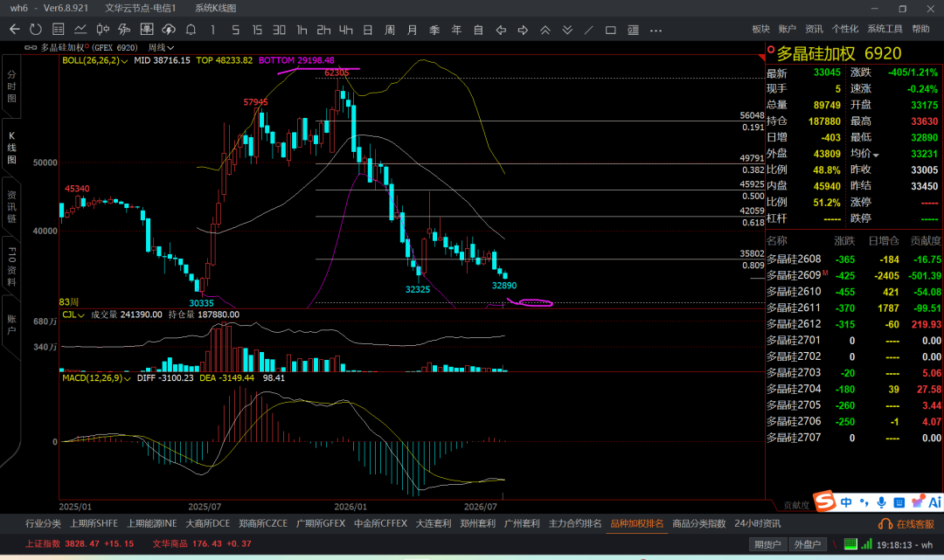The height and width of the screenshot is (560, 944).
Task: Click the signal strength bars icon
Action: 866,544
